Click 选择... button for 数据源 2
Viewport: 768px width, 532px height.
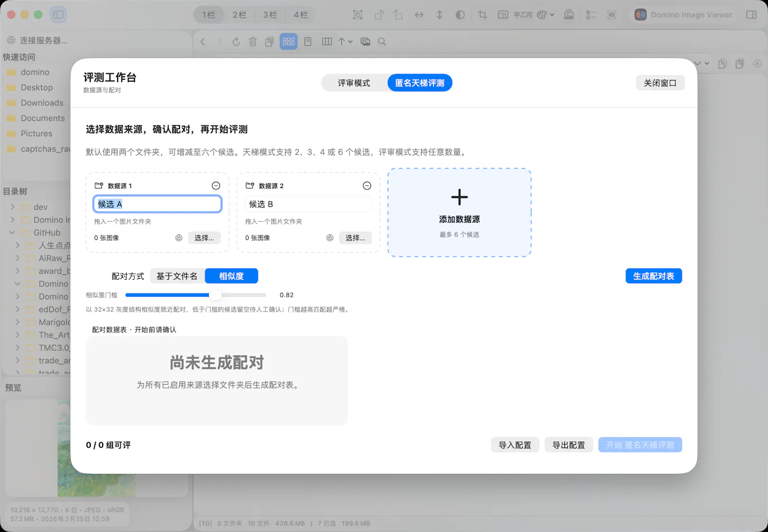click(356, 238)
